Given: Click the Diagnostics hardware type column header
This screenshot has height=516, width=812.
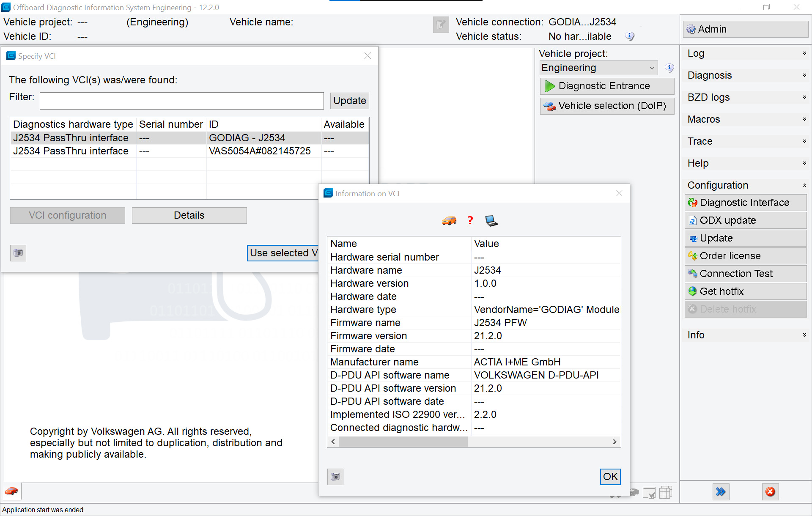Looking at the screenshot, I should click(73, 124).
